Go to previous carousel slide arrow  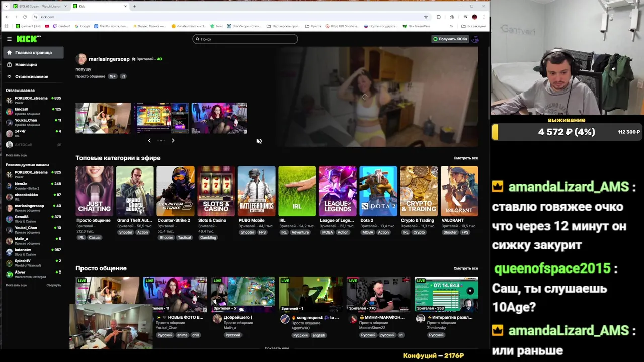(149, 141)
